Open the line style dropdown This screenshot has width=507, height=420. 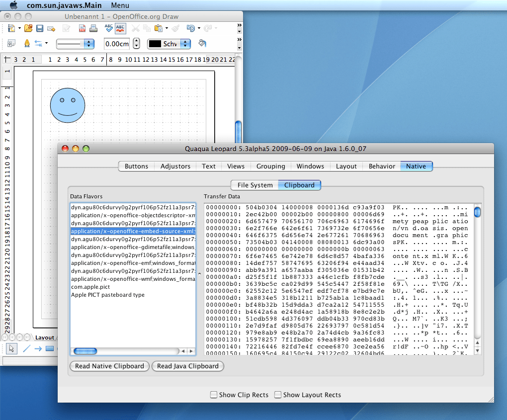coord(87,44)
